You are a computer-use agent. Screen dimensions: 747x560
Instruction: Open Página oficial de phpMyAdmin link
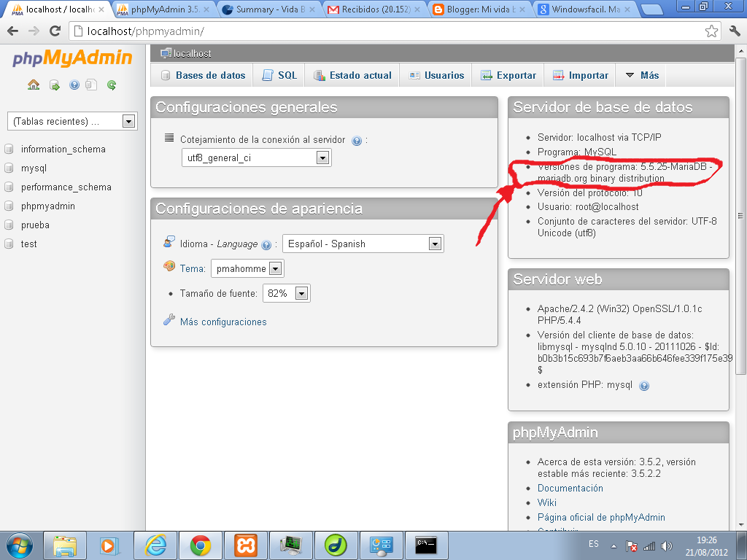click(x=601, y=517)
